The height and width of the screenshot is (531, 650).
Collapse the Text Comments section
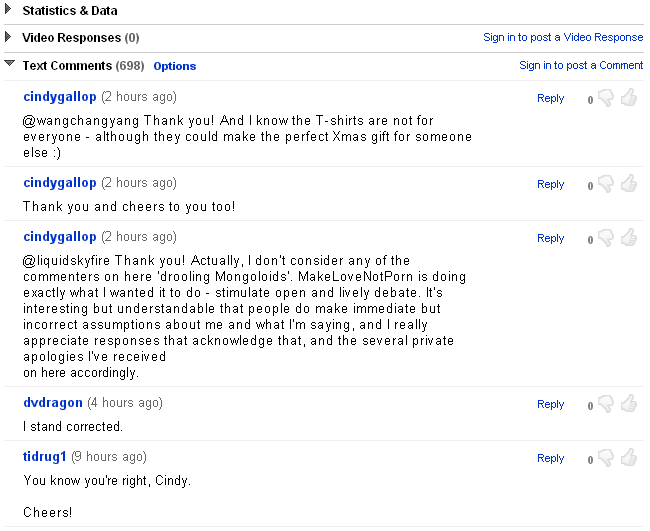coord(9,64)
